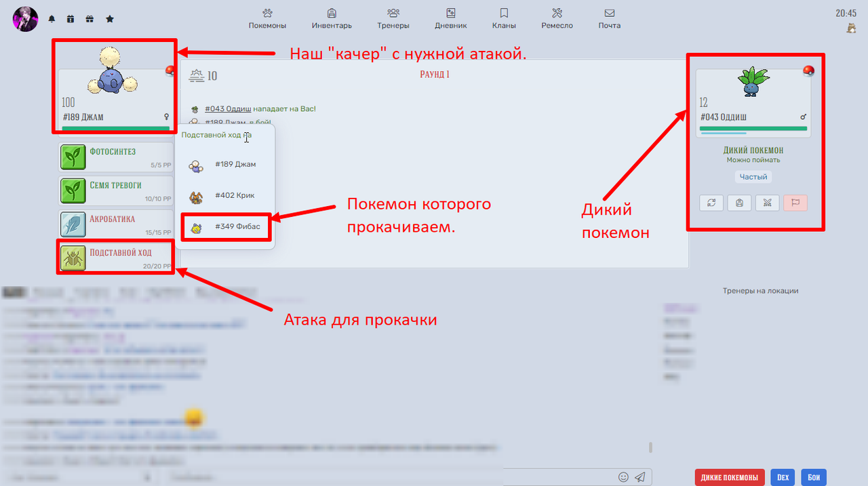Open the Кланы menu
868x486 pixels.
point(504,19)
